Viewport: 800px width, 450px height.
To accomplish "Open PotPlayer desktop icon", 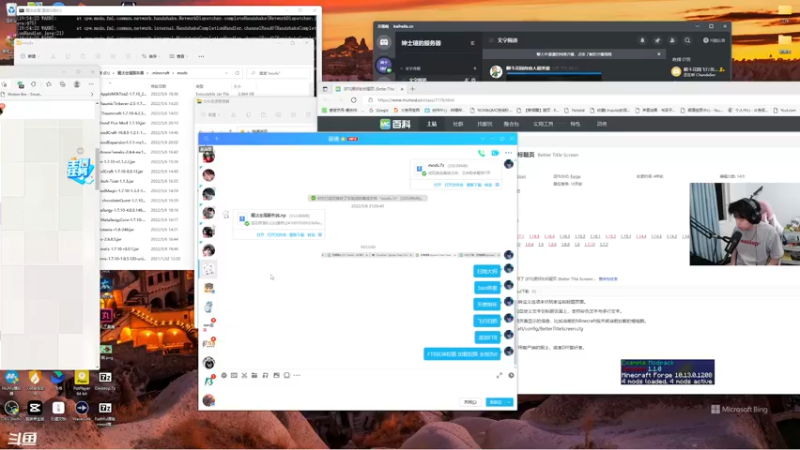I will (x=82, y=382).
